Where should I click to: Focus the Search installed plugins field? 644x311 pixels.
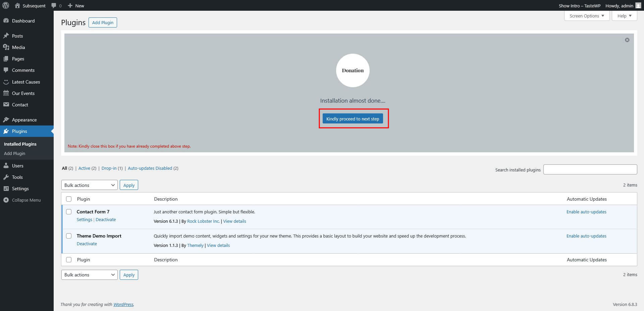[590, 169]
